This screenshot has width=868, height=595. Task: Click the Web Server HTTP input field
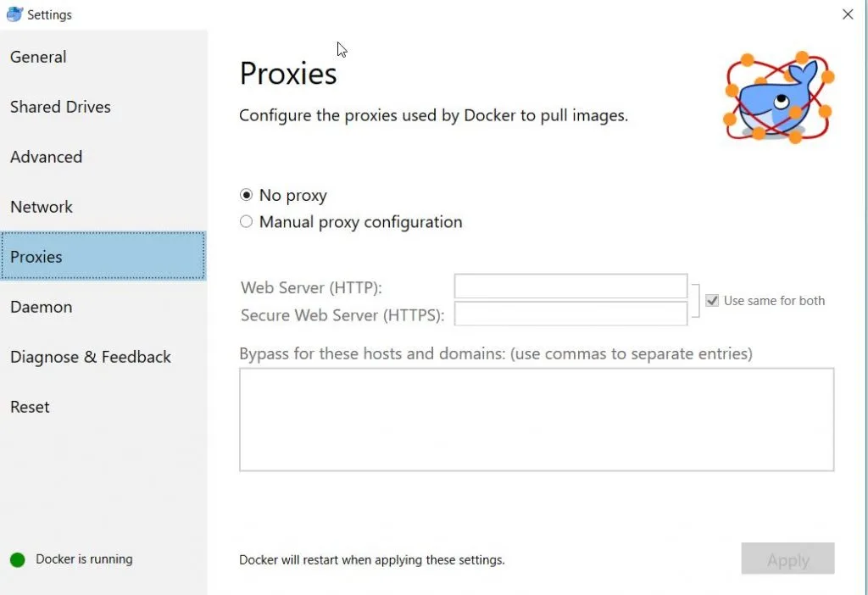point(570,286)
